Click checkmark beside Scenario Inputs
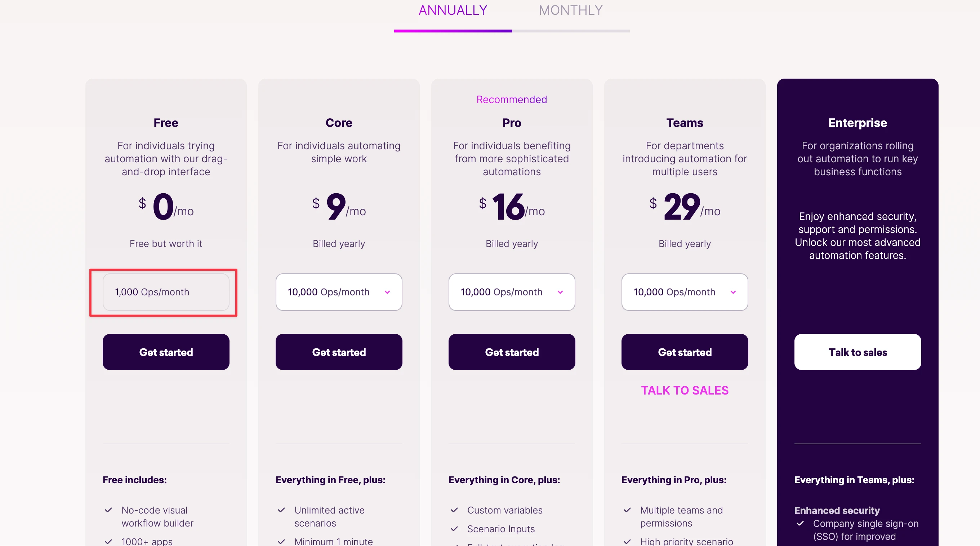The image size is (980, 546). 454,528
